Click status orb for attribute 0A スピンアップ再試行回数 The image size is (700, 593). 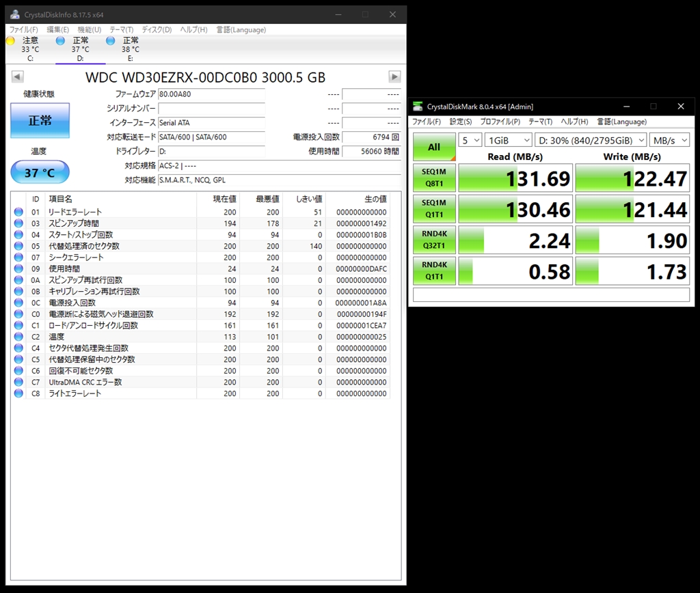18,280
